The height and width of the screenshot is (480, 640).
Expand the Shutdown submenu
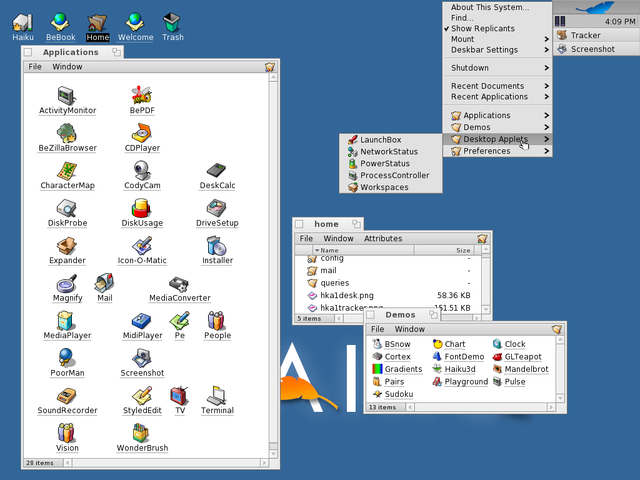(x=497, y=68)
